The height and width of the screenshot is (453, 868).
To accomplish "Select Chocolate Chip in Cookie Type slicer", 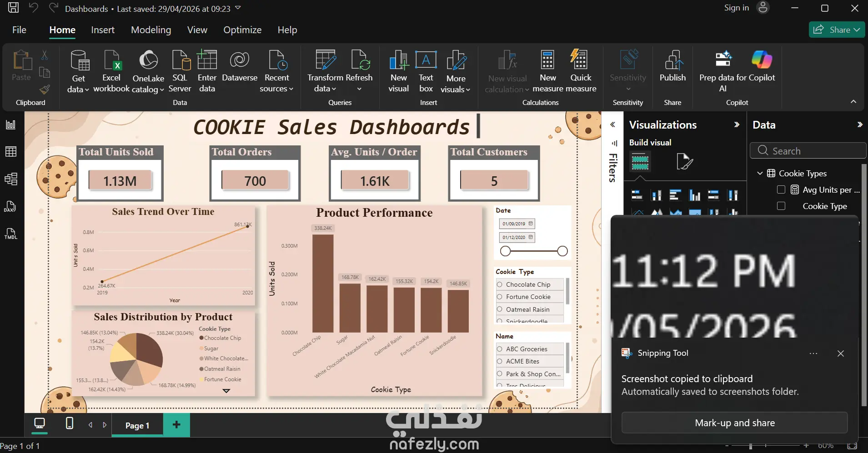I will coord(530,284).
